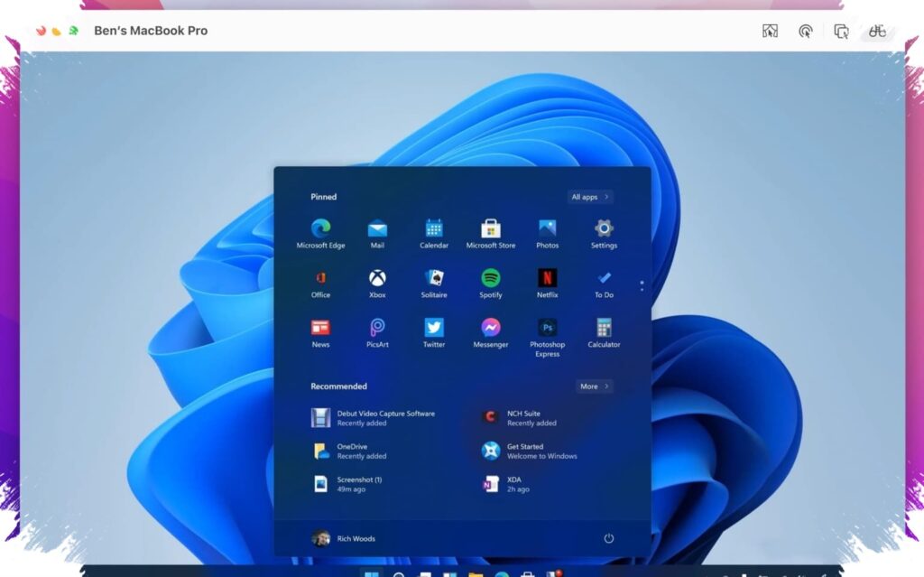Click the pinned page indicator dots

[642, 285]
